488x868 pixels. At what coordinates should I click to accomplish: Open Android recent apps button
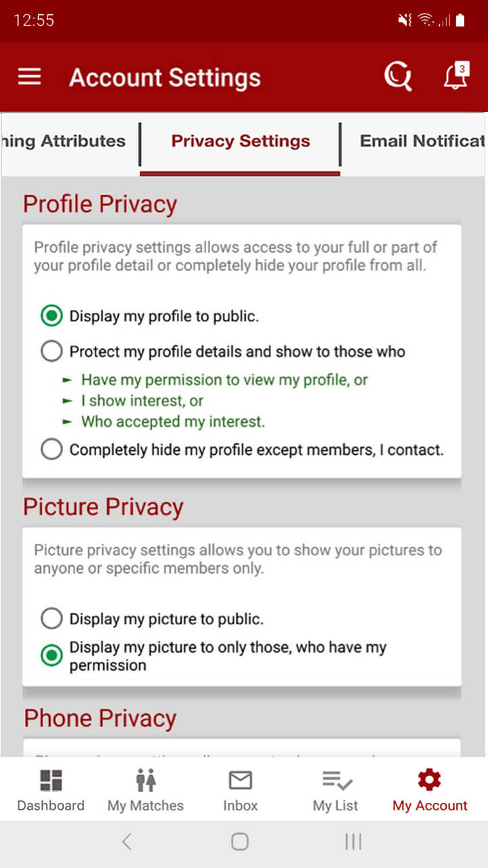pyautogui.click(x=353, y=842)
